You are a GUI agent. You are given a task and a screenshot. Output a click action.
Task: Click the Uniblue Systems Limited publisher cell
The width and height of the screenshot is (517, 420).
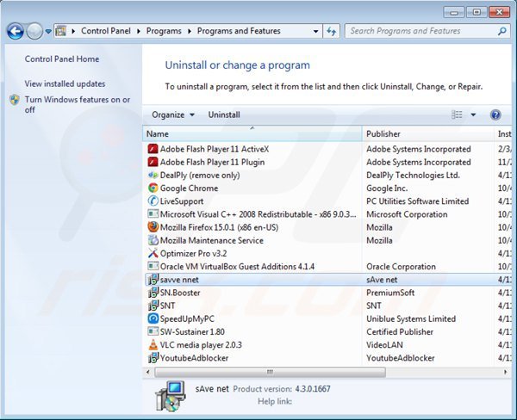coord(411,318)
